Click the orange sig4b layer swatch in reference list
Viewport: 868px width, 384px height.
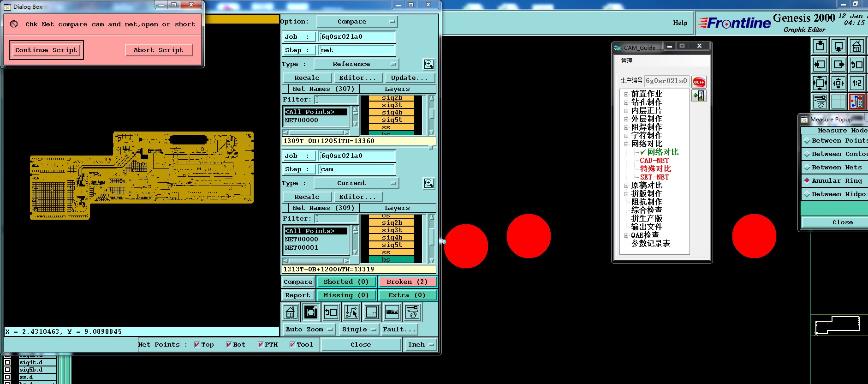[392, 113]
